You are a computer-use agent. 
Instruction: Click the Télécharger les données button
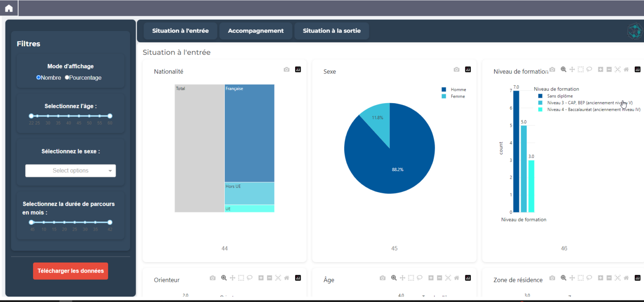[70, 271]
